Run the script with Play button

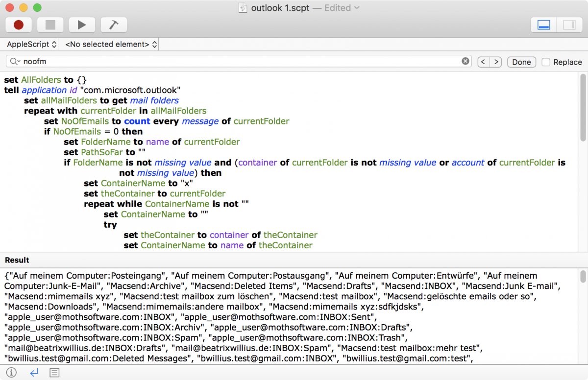coord(82,24)
